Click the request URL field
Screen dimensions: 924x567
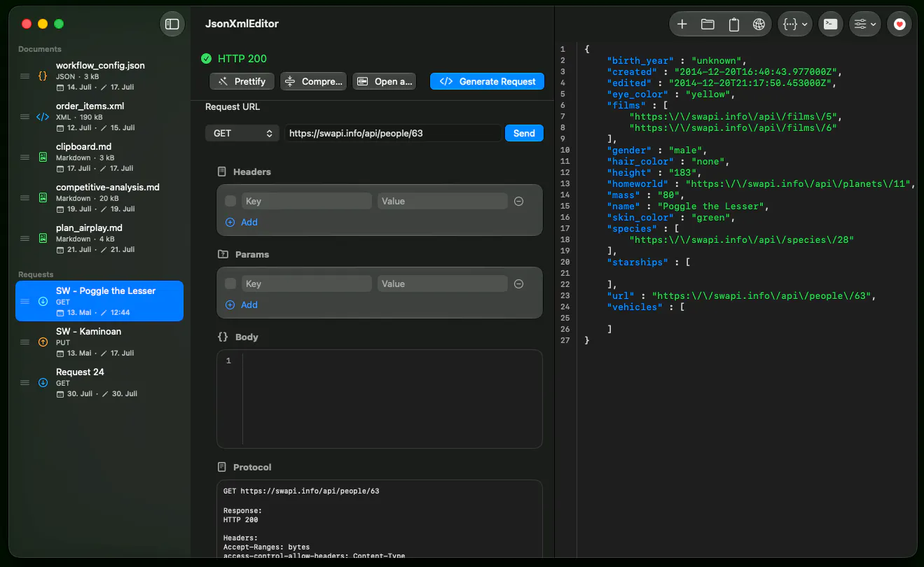pyautogui.click(x=393, y=133)
